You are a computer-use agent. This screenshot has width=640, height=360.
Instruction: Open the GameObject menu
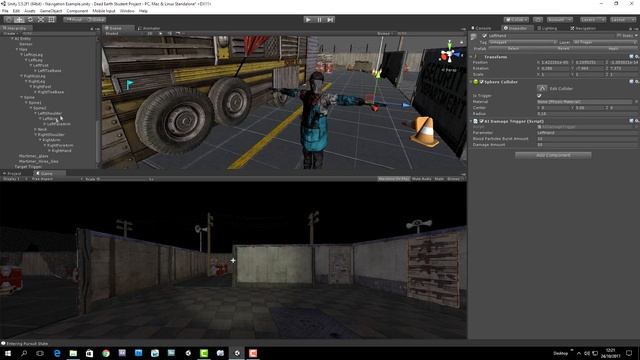(x=51, y=11)
